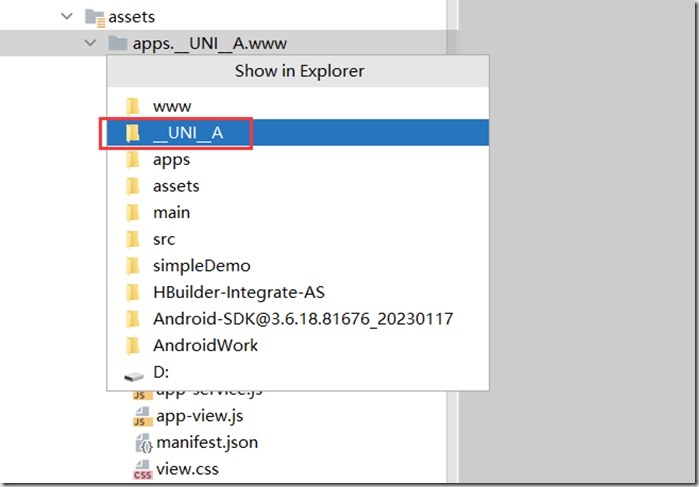
Task: Open HBuilder-Integrate-AS in Explorer
Action: click(238, 292)
